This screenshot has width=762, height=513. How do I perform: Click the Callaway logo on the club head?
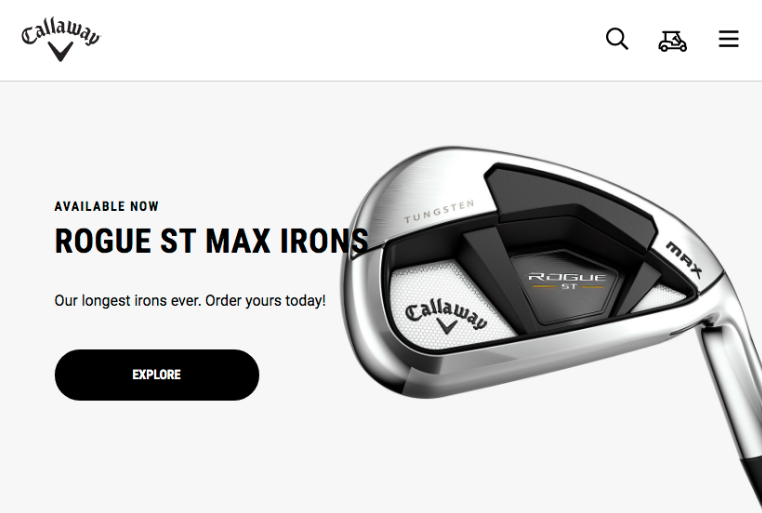446,317
